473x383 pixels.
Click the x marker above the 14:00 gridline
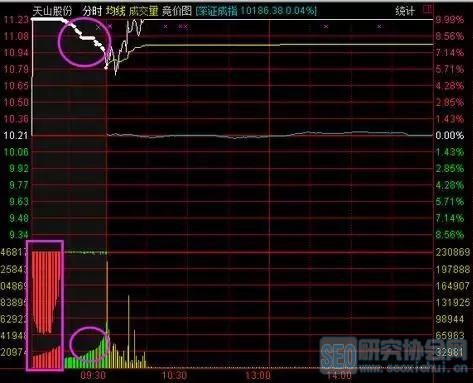pyautogui.click(x=326, y=27)
